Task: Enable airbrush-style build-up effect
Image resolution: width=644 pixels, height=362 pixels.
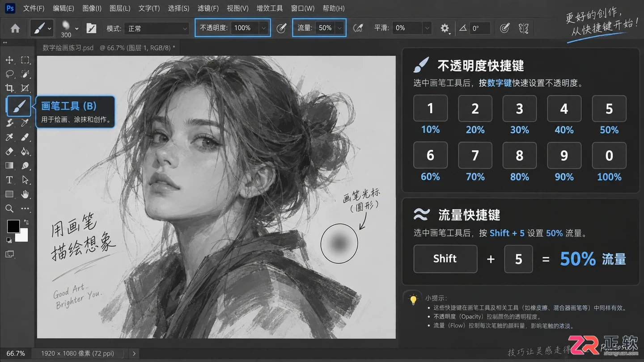Action: click(357, 28)
